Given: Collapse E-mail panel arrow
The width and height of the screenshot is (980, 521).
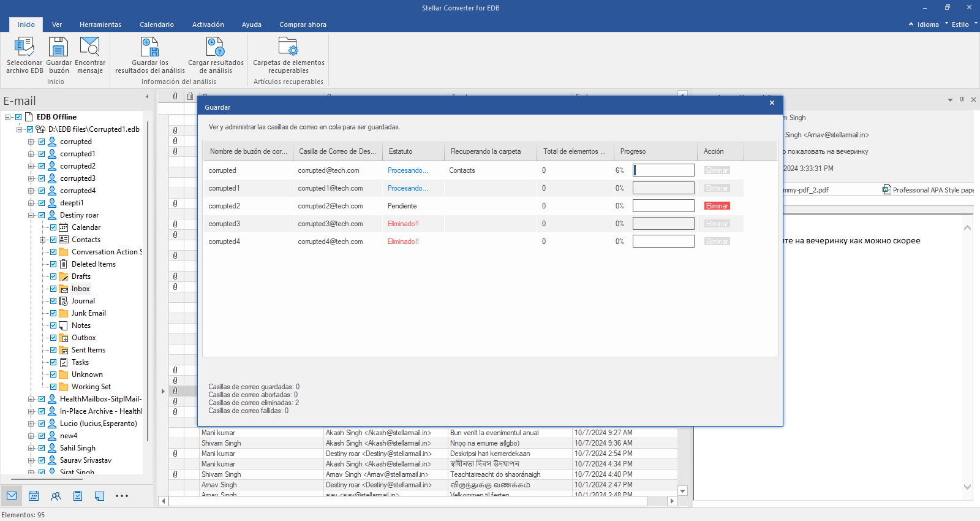Looking at the screenshot, I should 147,97.
